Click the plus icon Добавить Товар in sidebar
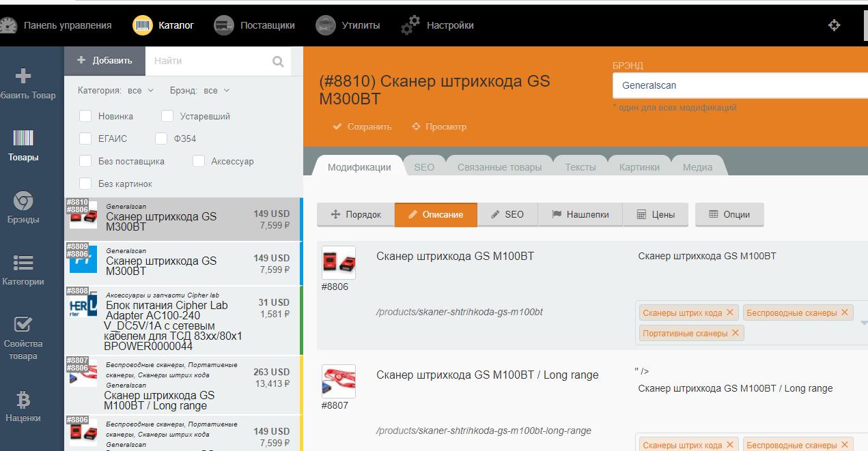The width and height of the screenshot is (868, 451). [x=23, y=75]
